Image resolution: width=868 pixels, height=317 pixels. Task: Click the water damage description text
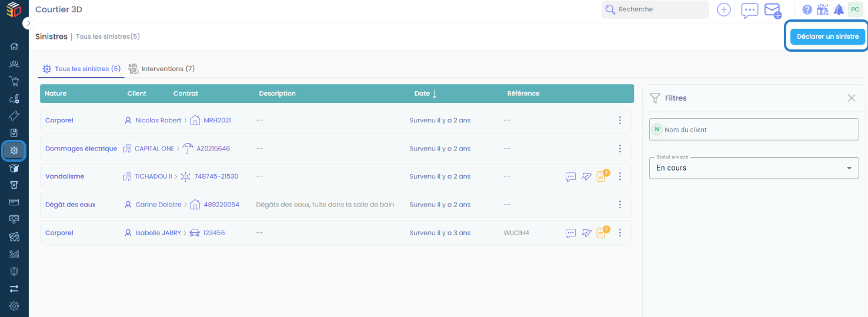click(x=325, y=205)
